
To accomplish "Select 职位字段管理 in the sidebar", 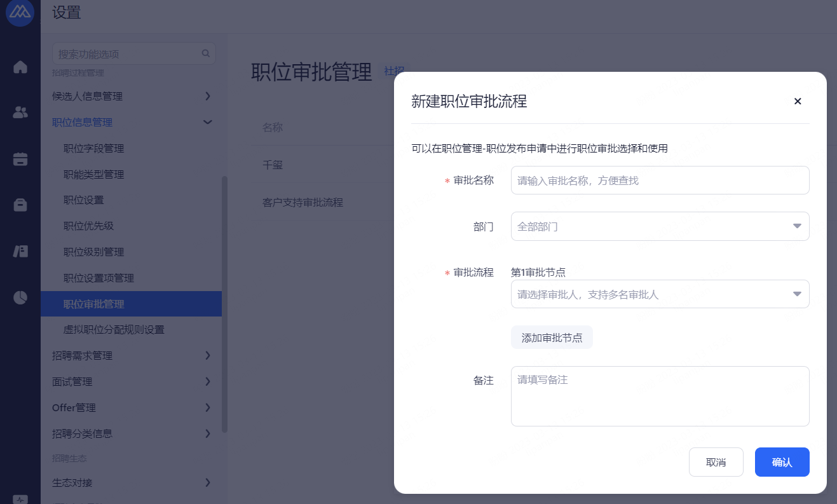I will coord(94,148).
